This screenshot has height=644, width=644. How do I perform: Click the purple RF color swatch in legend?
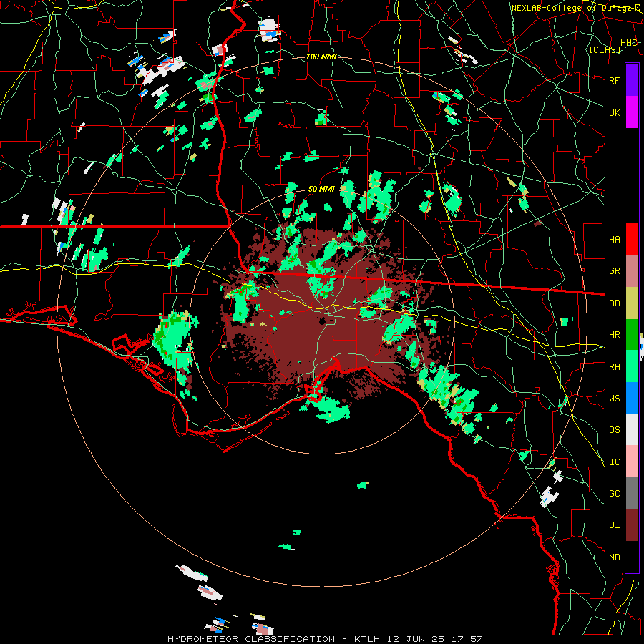coord(632,80)
